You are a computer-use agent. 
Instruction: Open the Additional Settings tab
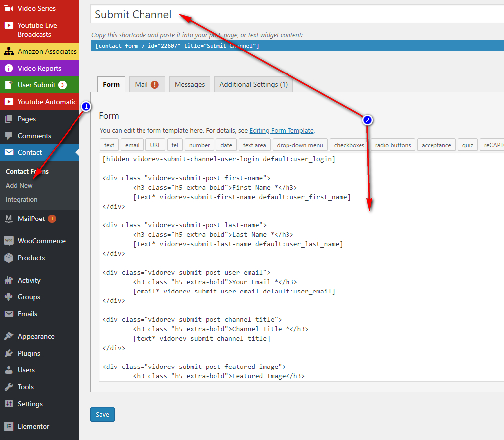tap(253, 84)
